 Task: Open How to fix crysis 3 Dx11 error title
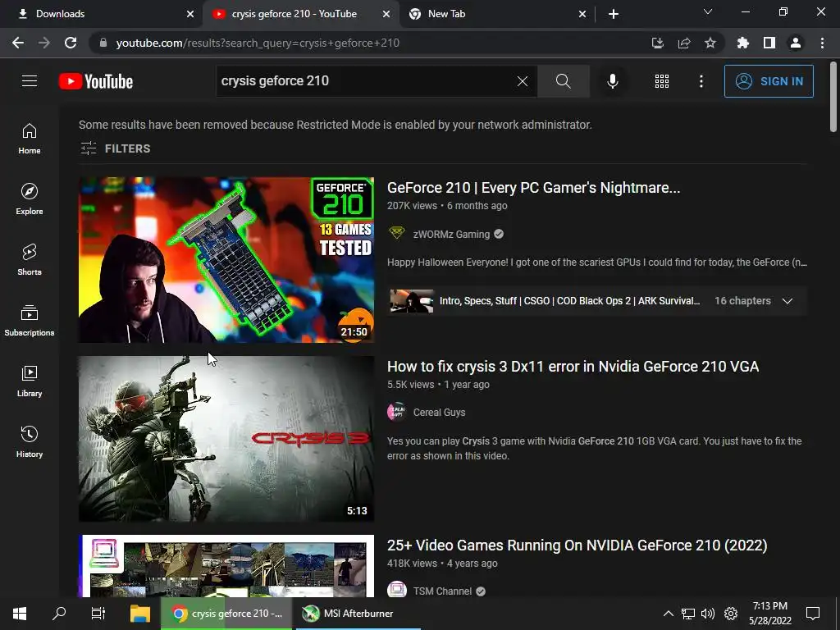tap(573, 367)
